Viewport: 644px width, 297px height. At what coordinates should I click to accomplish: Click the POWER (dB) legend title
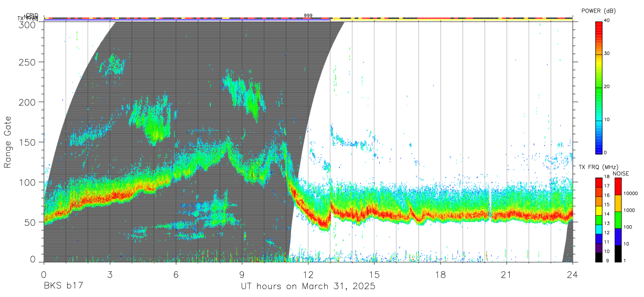(x=599, y=11)
